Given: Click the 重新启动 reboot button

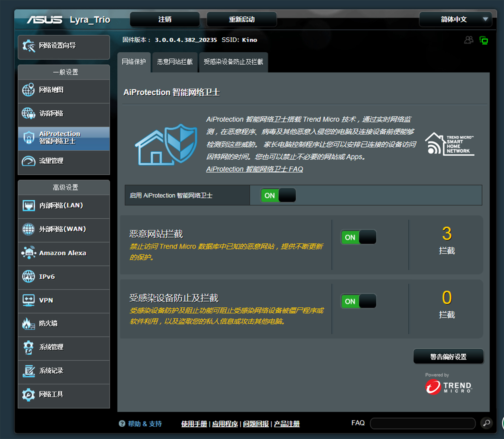Looking at the screenshot, I should tap(242, 19).
